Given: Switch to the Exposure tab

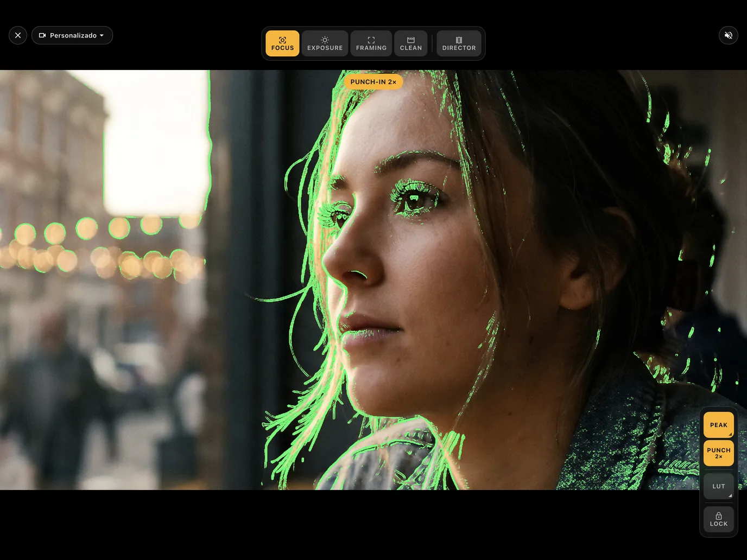Looking at the screenshot, I should 325,43.
